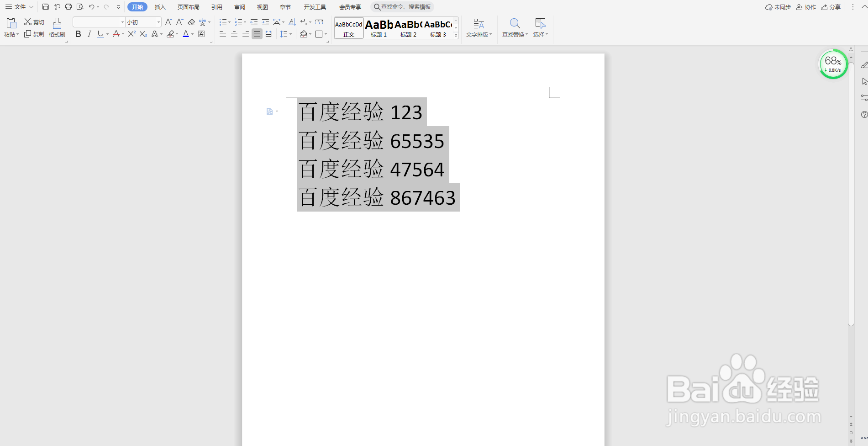
Task: Toggle Italic formatting
Action: click(x=89, y=34)
